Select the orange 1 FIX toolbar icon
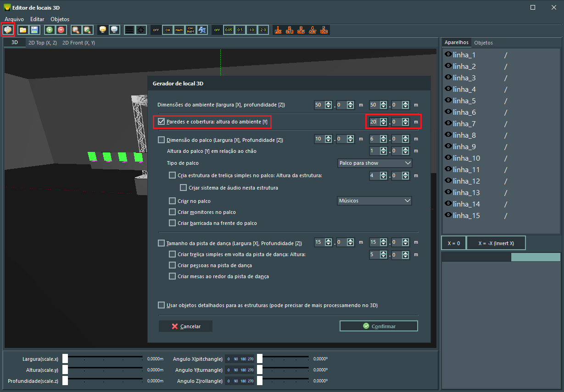This screenshot has height=392, width=564. [278, 30]
